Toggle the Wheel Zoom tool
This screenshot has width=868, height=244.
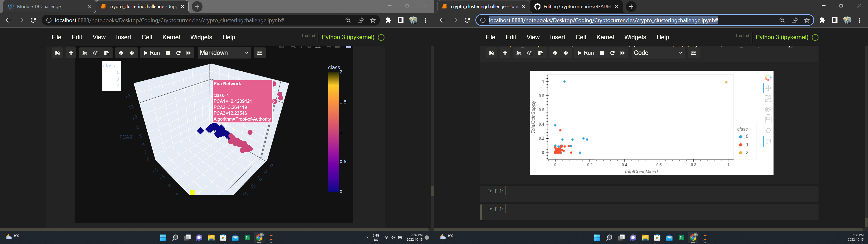(768, 110)
